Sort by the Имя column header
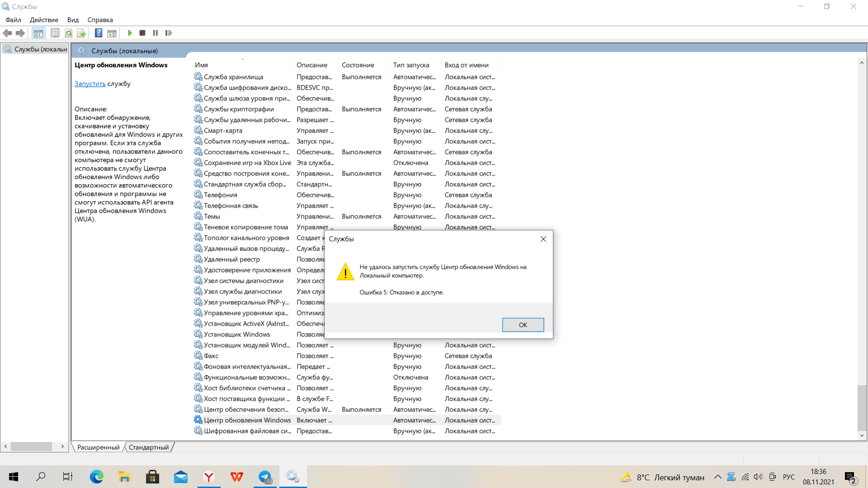868x488 pixels. tap(242, 65)
